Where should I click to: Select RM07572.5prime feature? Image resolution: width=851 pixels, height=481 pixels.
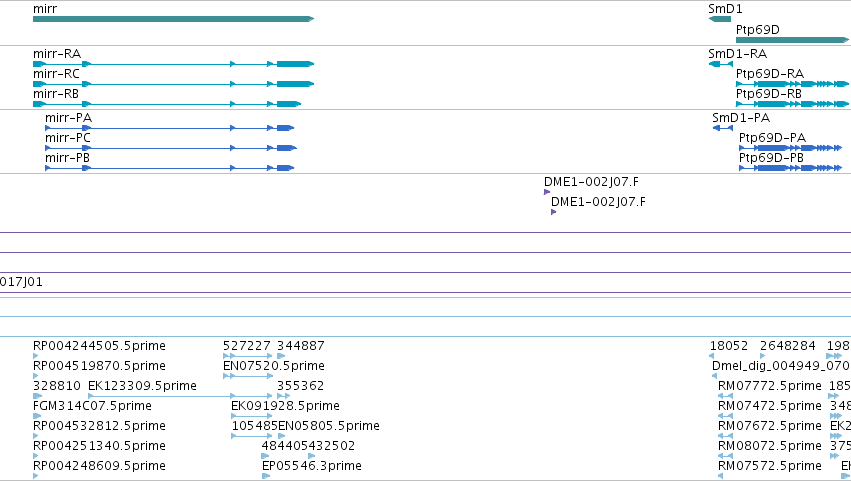point(770,466)
